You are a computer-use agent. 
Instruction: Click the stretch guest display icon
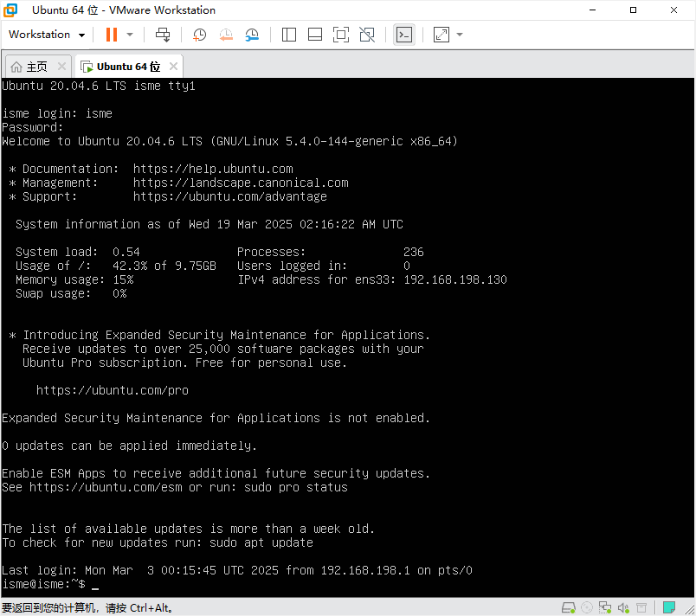441,35
